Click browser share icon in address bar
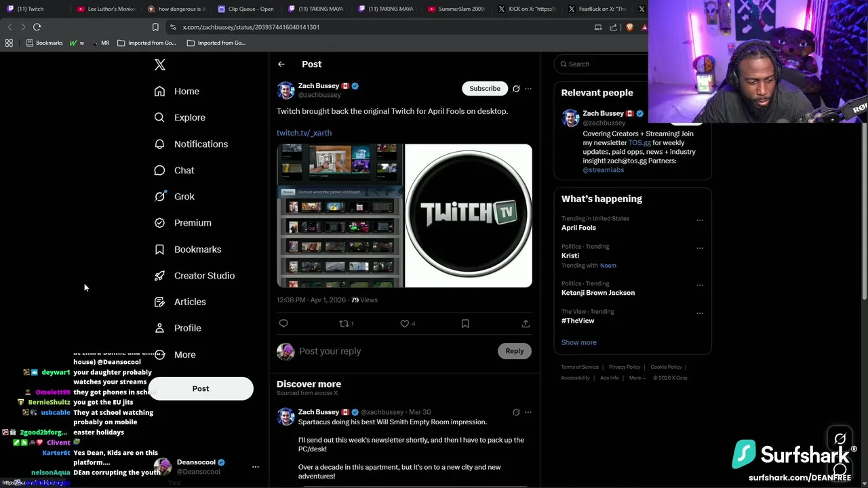 click(614, 27)
